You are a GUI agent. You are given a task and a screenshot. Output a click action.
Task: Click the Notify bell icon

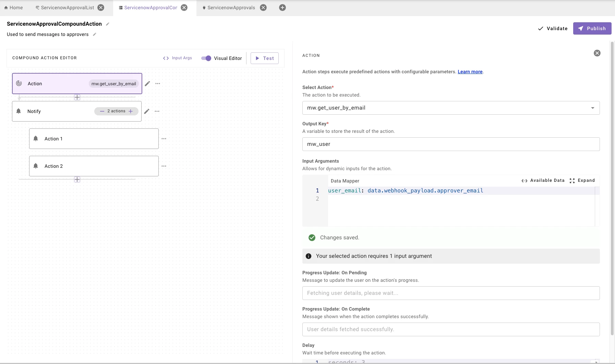[19, 111]
